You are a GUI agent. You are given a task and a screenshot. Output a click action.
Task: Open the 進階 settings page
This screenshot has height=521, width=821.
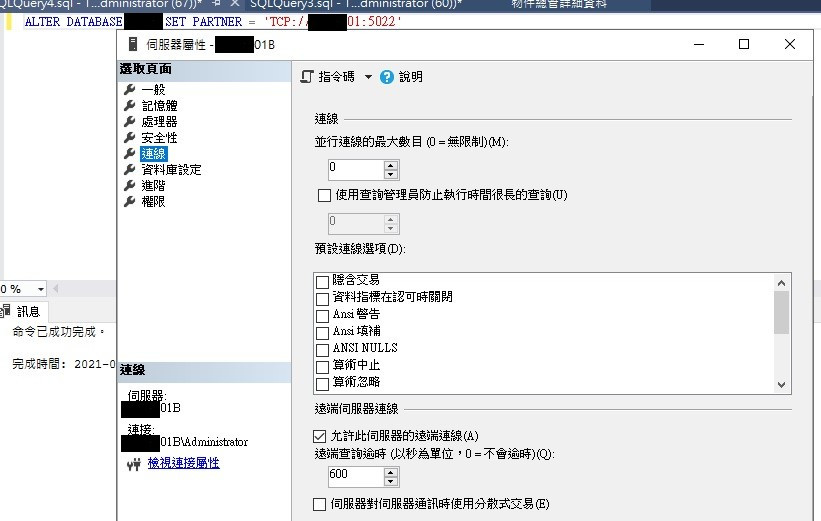(x=153, y=185)
